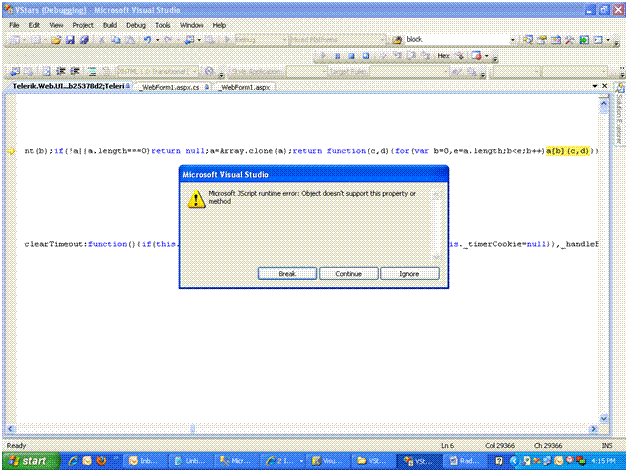Click the 4:15 PM system tray clock

[603, 461]
